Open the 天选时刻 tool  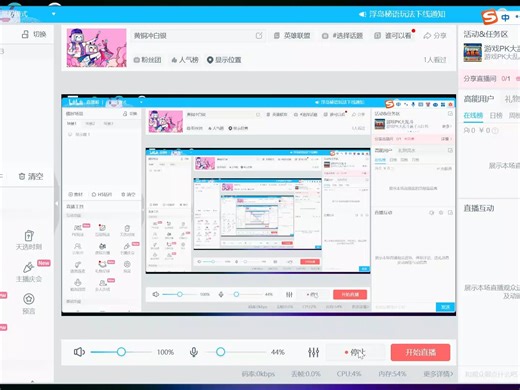29,240
